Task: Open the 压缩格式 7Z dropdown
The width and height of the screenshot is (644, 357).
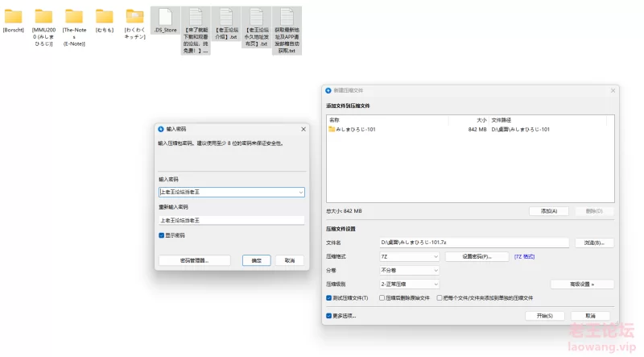Action: (x=409, y=256)
